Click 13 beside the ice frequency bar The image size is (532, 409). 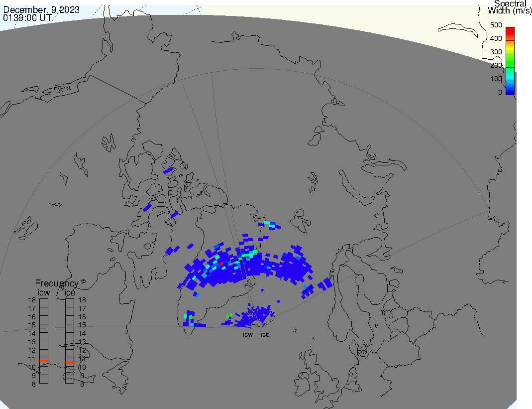pos(82,342)
